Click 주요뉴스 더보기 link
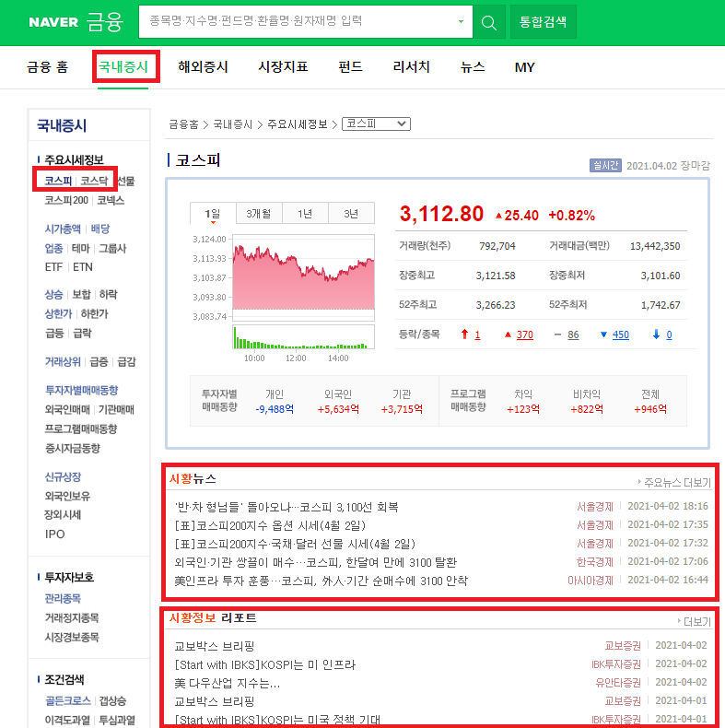 coord(677,482)
